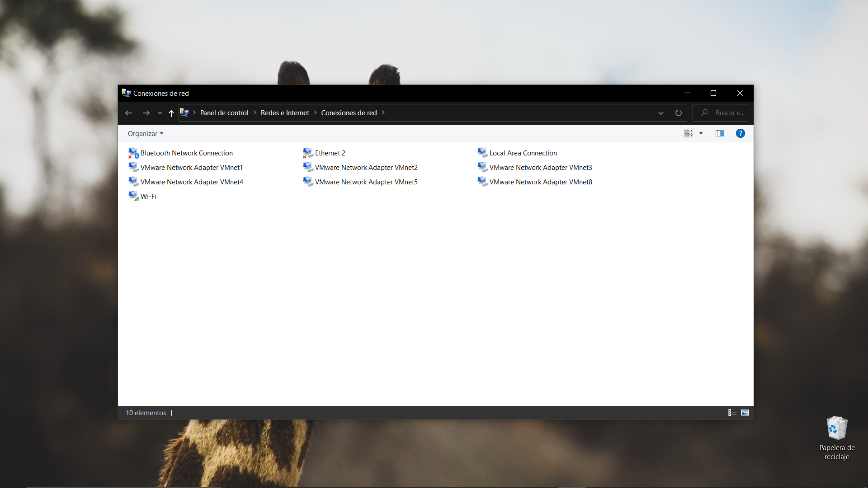The image size is (868, 488).
Task: Navigate up one folder level
Action: point(171,113)
